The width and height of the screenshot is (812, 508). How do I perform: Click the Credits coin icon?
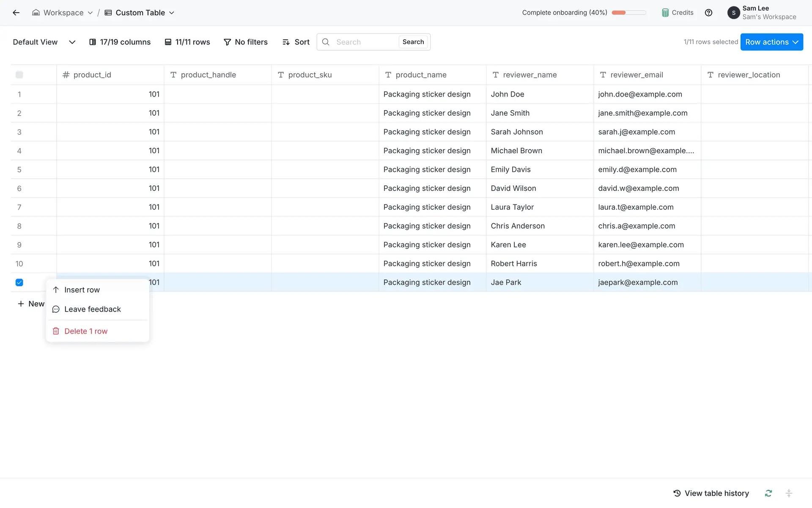tap(665, 13)
